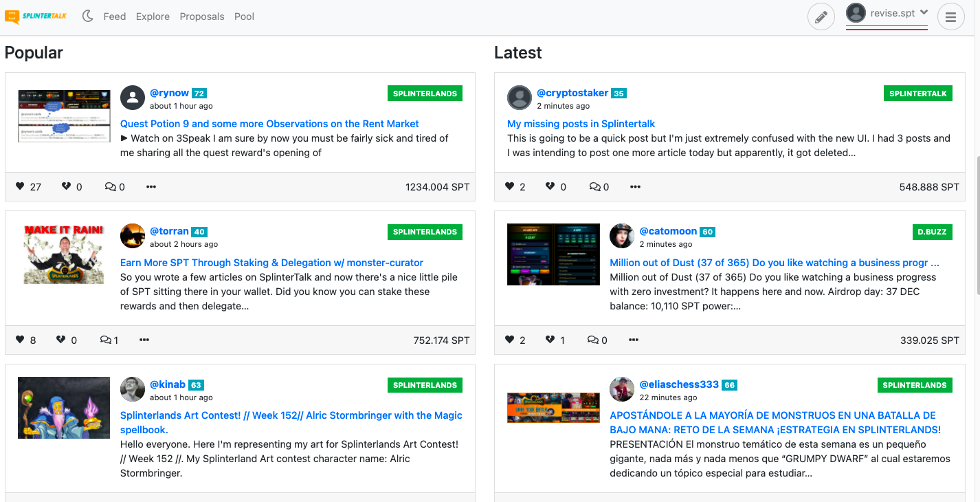Screen dimensions: 980x502
Task: Open more options on Earn More SPT post
Action: 144,340
